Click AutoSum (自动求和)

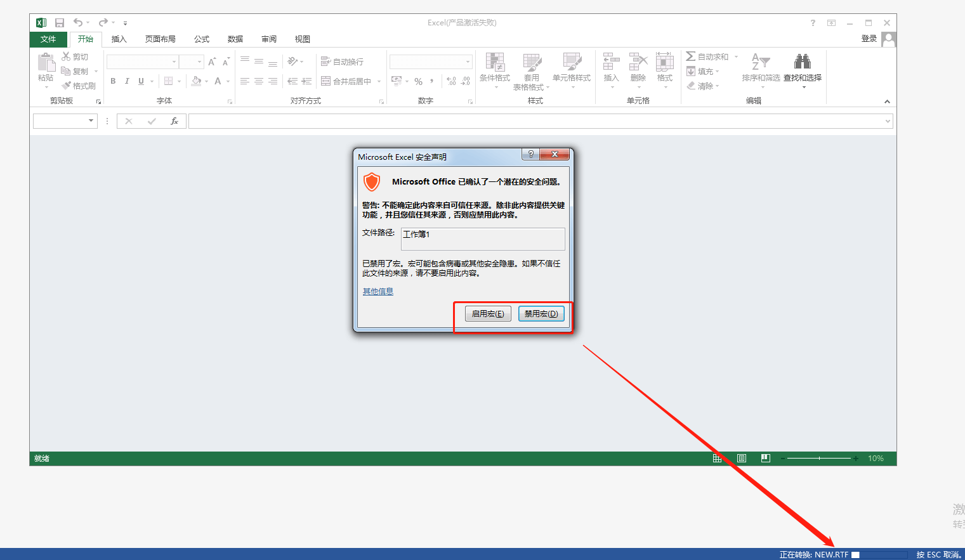click(x=707, y=56)
